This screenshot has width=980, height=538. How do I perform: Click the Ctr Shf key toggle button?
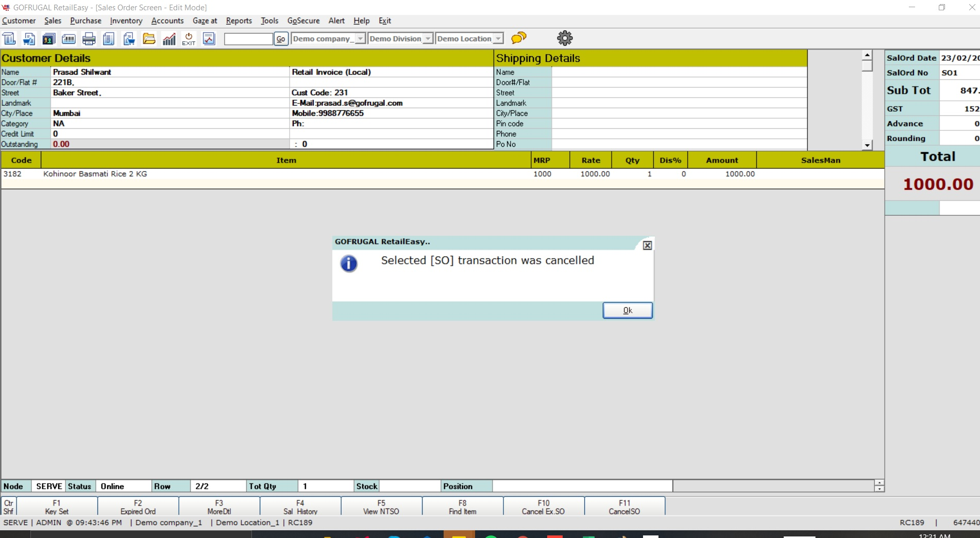(x=9, y=507)
